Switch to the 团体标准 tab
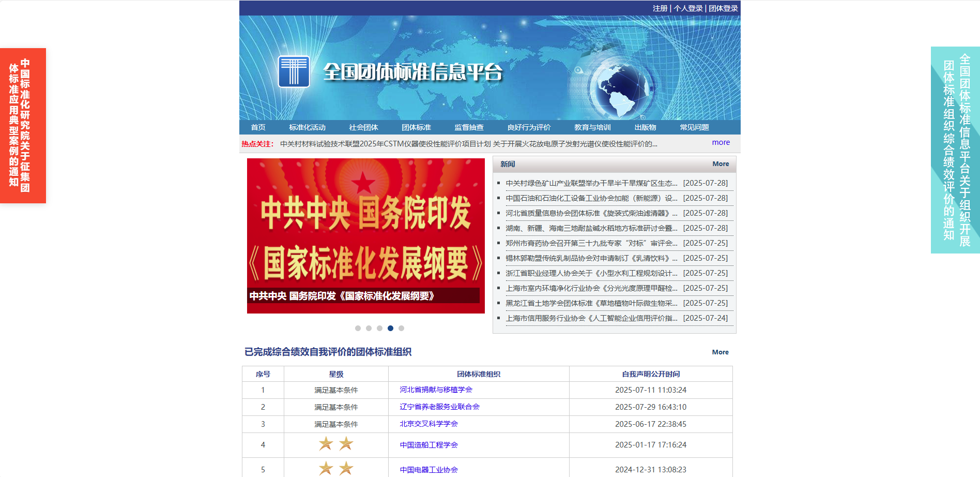980x477 pixels. click(418, 127)
